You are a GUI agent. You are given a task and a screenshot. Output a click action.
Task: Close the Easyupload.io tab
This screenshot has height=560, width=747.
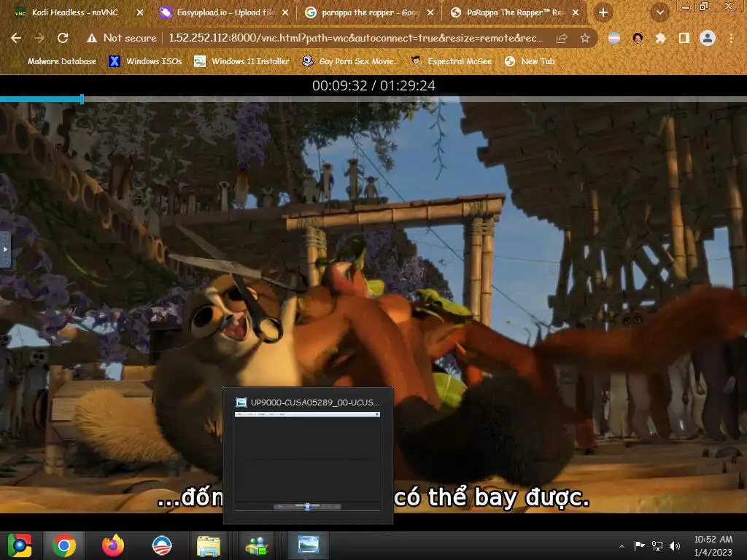(x=285, y=13)
